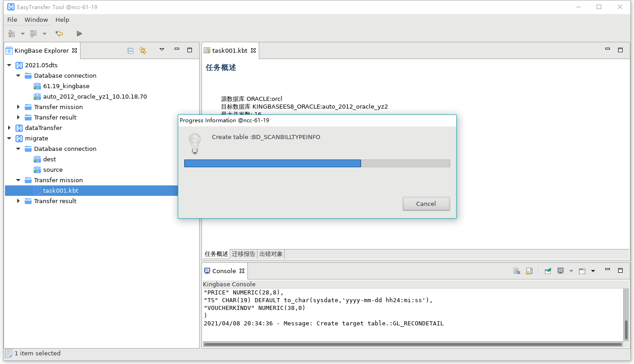Image resolution: width=634 pixels, height=364 pixels.
Task: Open dropdown beside the first toolbar import icon
Action: pos(23,34)
